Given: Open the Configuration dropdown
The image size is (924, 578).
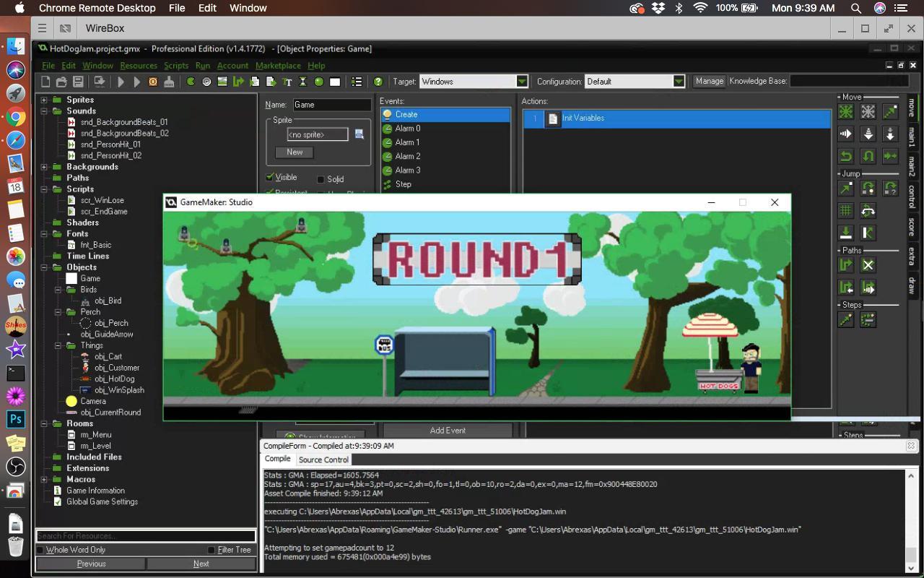Looking at the screenshot, I should [679, 82].
